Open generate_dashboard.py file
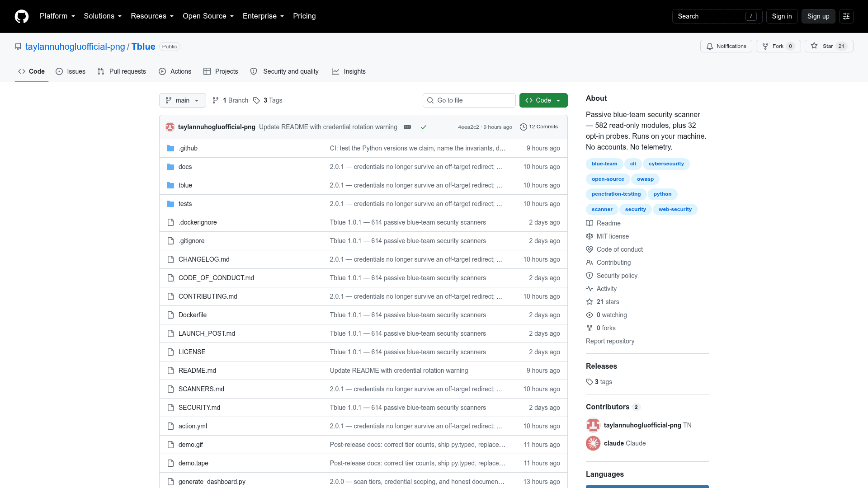Image resolution: width=868 pixels, height=488 pixels. click(x=212, y=482)
